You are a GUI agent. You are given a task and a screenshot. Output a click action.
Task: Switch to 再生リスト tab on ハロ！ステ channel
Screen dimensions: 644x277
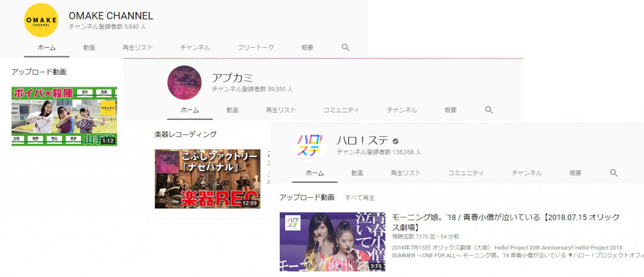pyautogui.click(x=406, y=173)
